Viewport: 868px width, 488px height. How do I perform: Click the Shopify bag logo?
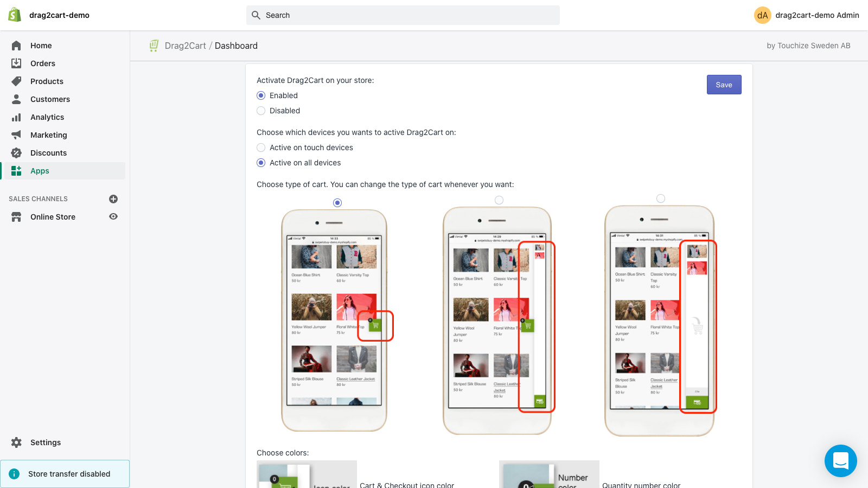click(x=15, y=15)
